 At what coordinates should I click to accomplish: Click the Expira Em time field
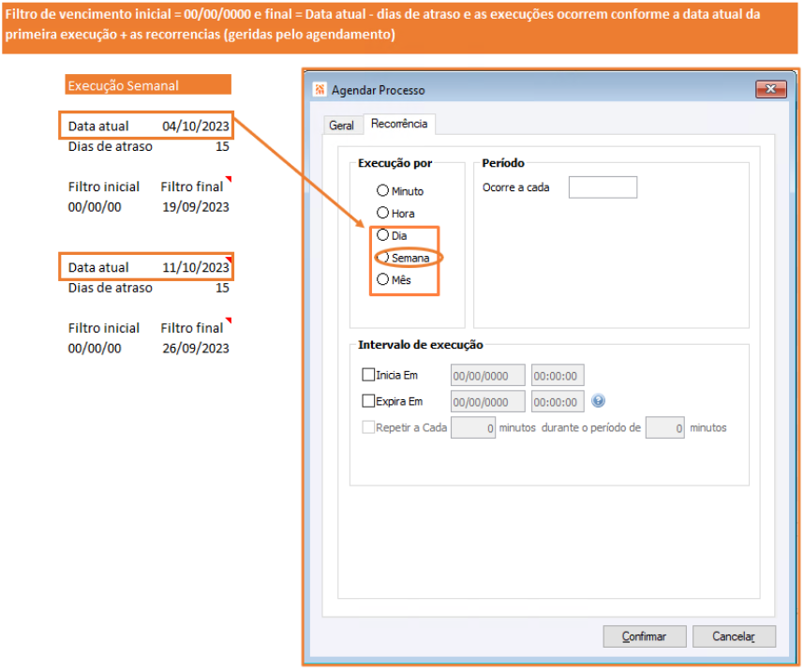tap(558, 402)
